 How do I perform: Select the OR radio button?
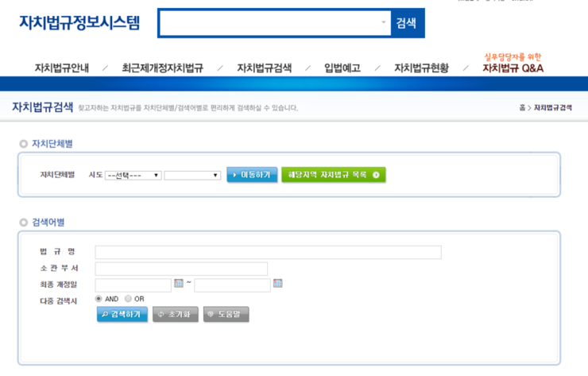coord(128,299)
